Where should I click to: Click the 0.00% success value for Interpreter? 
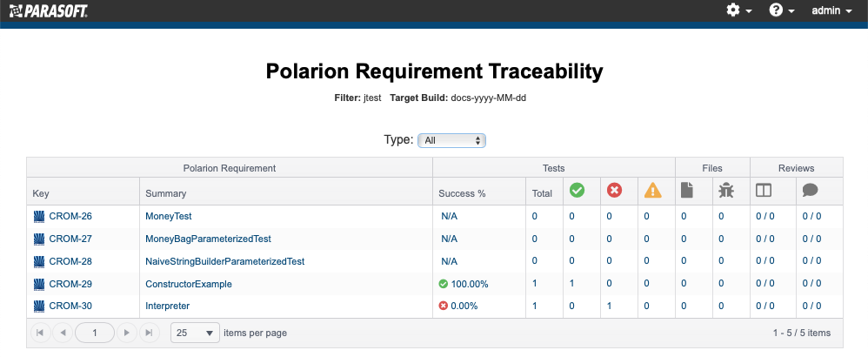464,306
